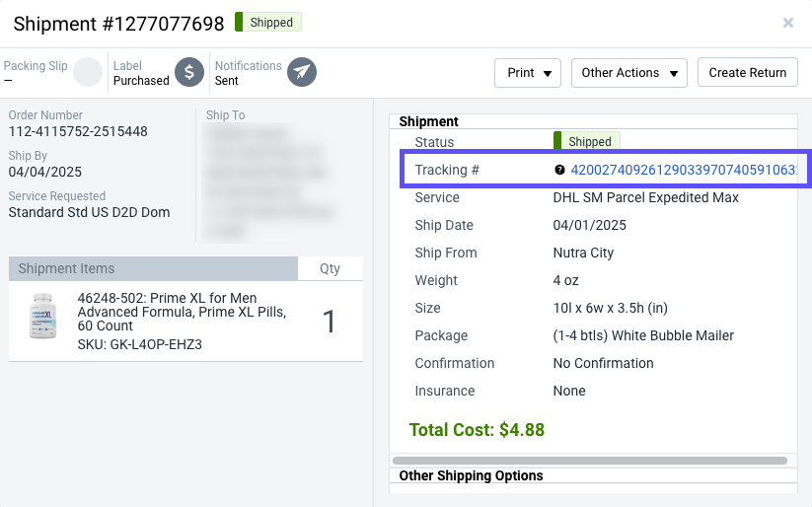
Task: Expand the Other Actions dropdown
Action: [x=629, y=72]
